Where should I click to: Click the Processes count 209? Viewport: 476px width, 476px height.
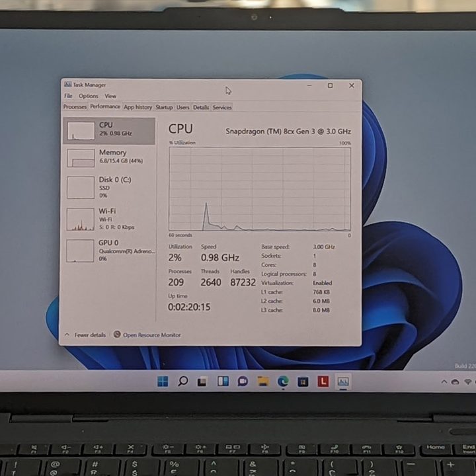pyautogui.click(x=176, y=282)
